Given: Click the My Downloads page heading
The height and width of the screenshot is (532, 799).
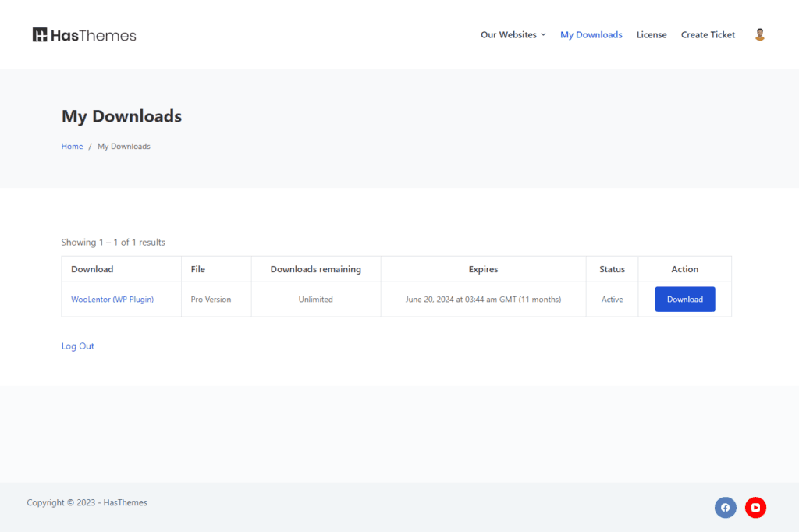Looking at the screenshot, I should [122, 116].
